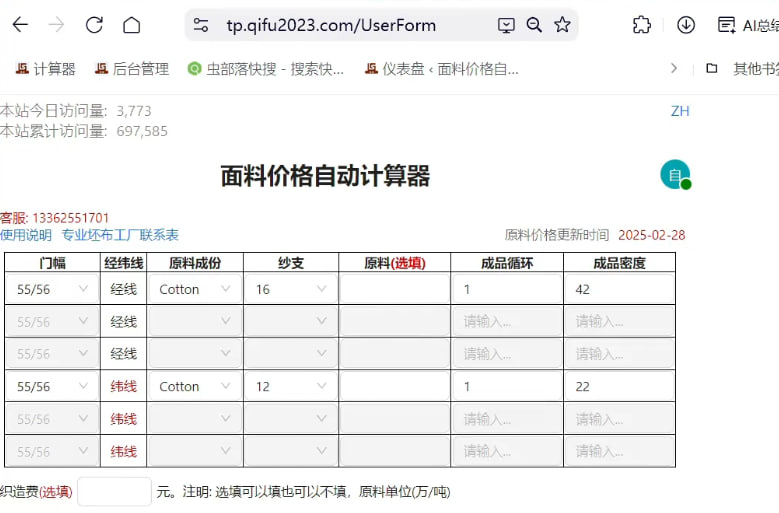The width and height of the screenshot is (779, 513).
Task: Expand hidden bookmarks chevron
Action: pos(674,68)
